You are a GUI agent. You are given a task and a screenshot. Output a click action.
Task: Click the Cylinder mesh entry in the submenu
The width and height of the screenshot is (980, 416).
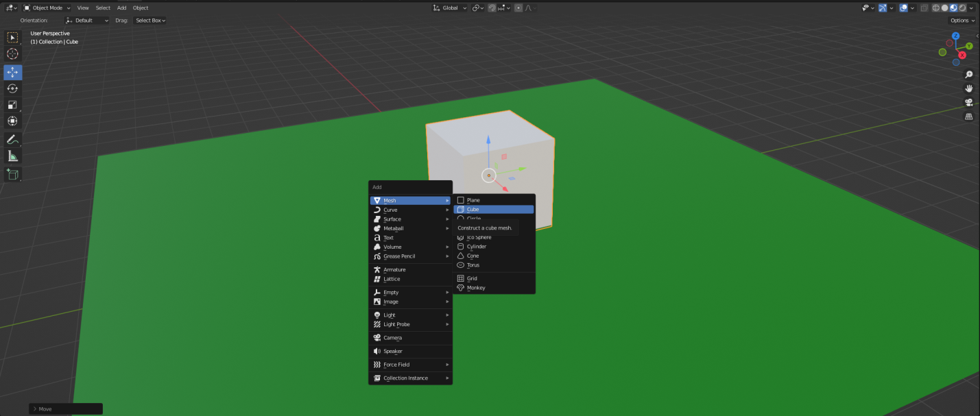[x=494, y=247]
